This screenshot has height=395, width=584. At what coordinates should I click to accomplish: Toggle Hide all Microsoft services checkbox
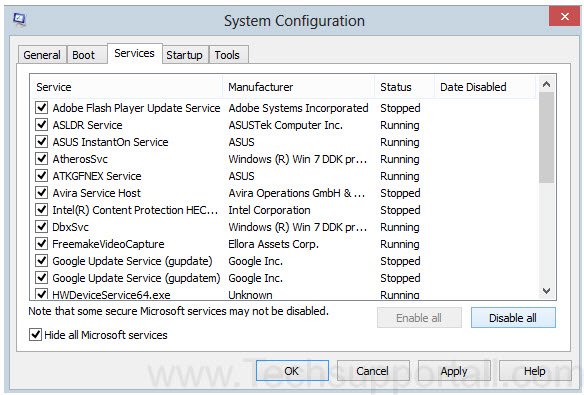click(x=35, y=335)
